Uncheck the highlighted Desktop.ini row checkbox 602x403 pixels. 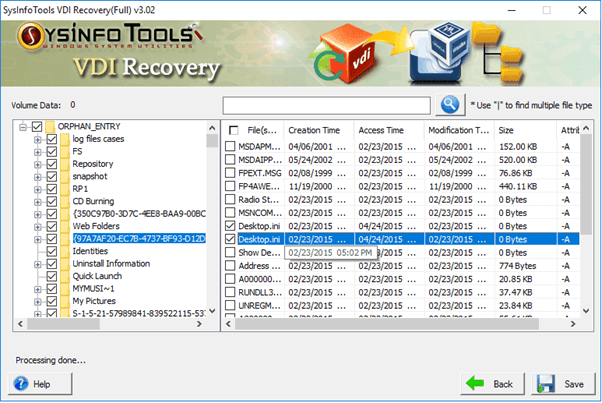[x=230, y=239]
